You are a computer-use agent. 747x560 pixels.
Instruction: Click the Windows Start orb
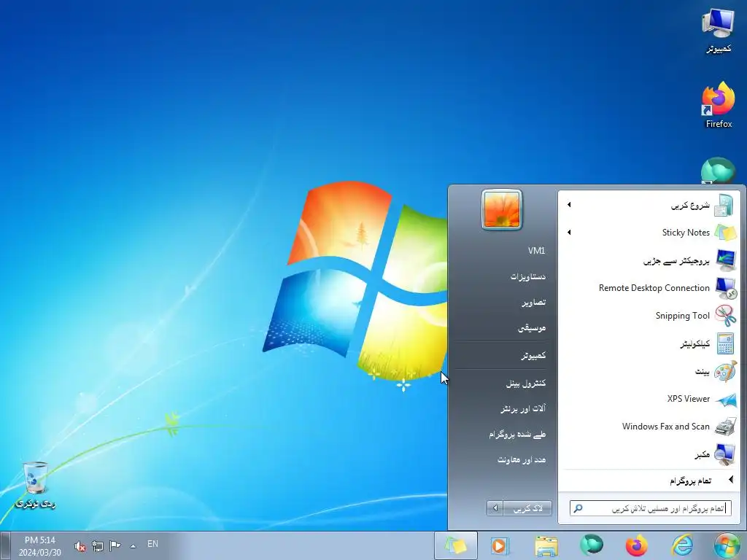pyautogui.click(x=727, y=545)
